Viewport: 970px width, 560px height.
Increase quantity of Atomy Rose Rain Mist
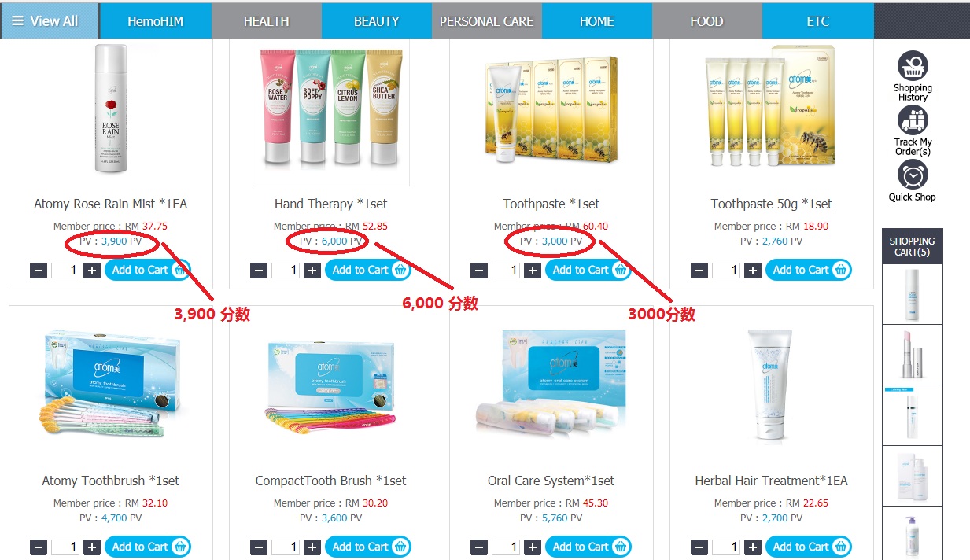click(92, 271)
